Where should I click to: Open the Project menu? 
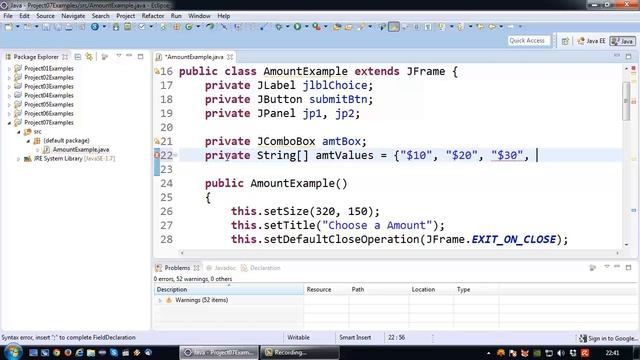(x=125, y=16)
